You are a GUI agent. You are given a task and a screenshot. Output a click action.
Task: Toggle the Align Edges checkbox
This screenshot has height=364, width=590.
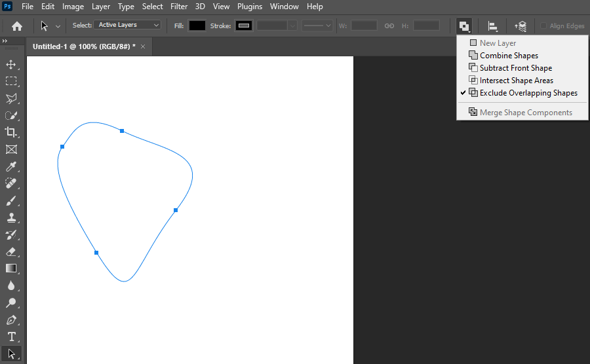(x=543, y=26)
